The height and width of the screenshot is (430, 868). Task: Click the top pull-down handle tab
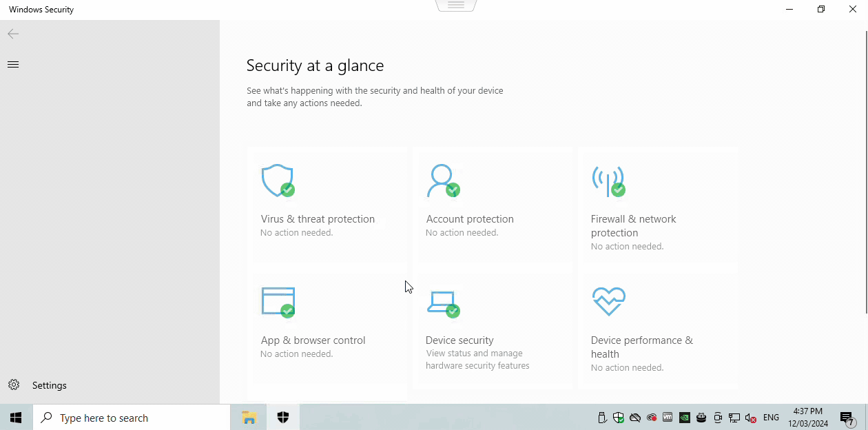coord(456,6)
